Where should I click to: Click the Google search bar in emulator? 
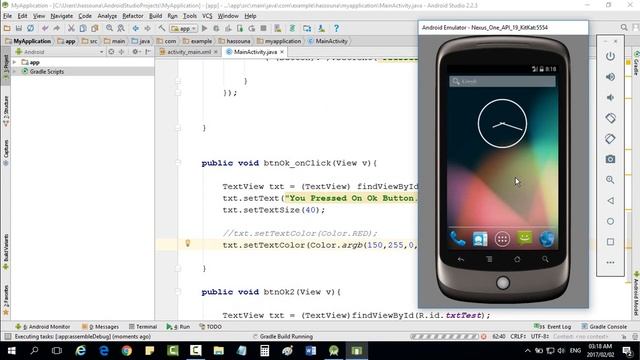pos(502,81)
